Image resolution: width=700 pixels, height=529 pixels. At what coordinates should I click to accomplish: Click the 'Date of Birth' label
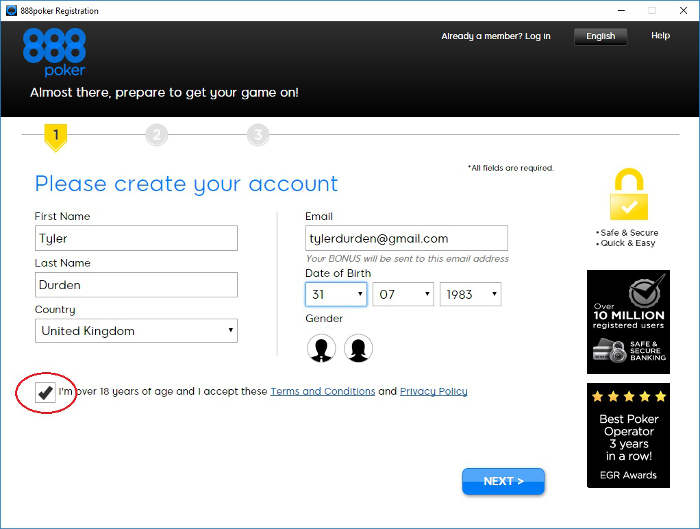coord(338,273)
